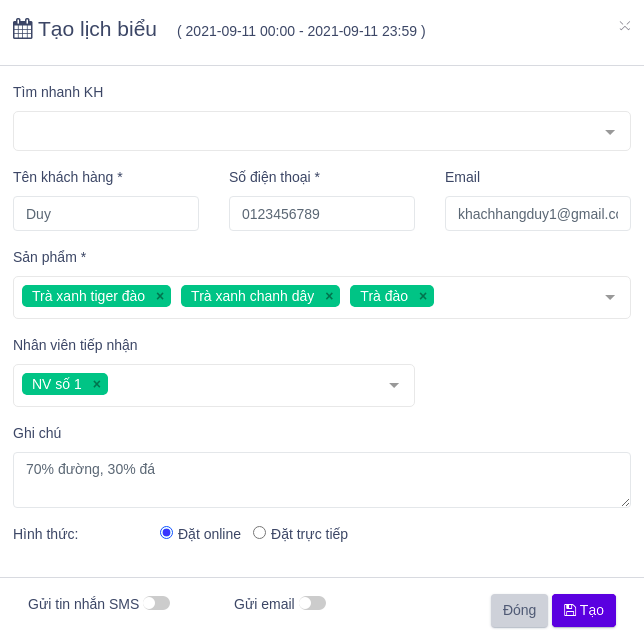Click the Đóng button
This screenshot has height=630, width=644.
[x=519, y=610]
